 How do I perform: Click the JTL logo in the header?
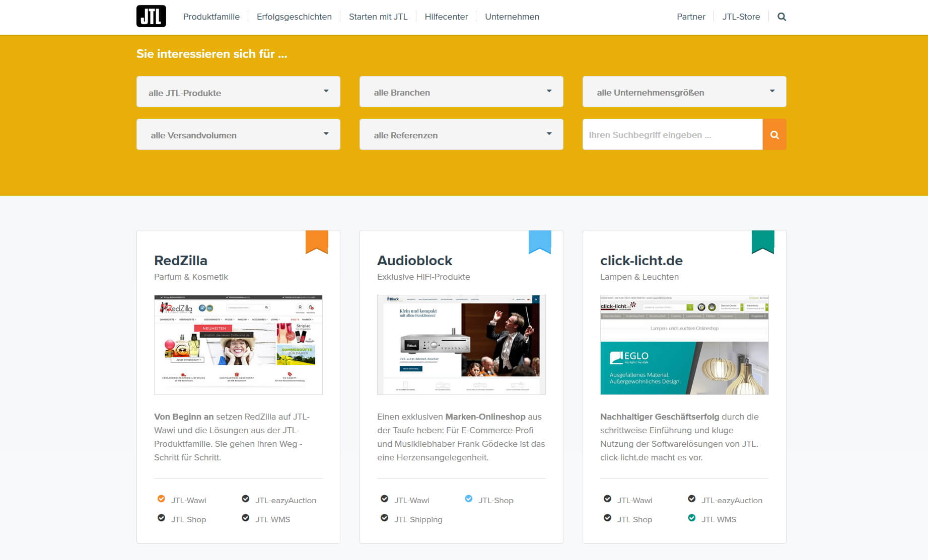pos(151,16)
